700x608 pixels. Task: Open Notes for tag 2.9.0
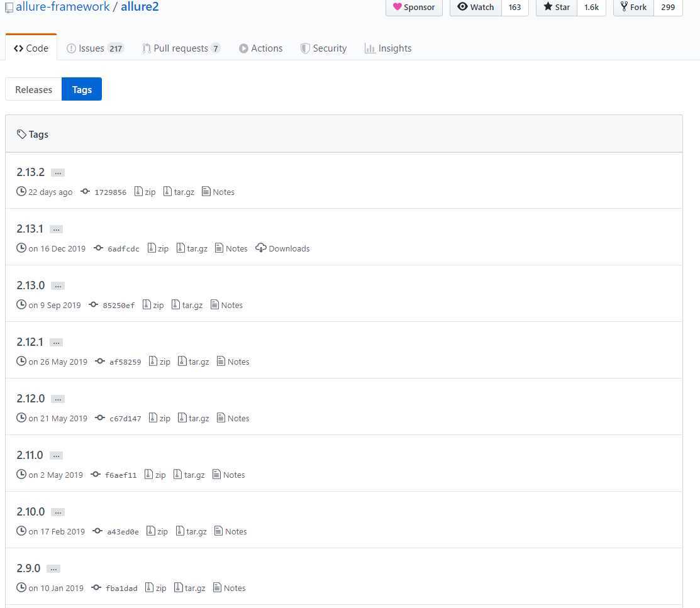point(230,589)
